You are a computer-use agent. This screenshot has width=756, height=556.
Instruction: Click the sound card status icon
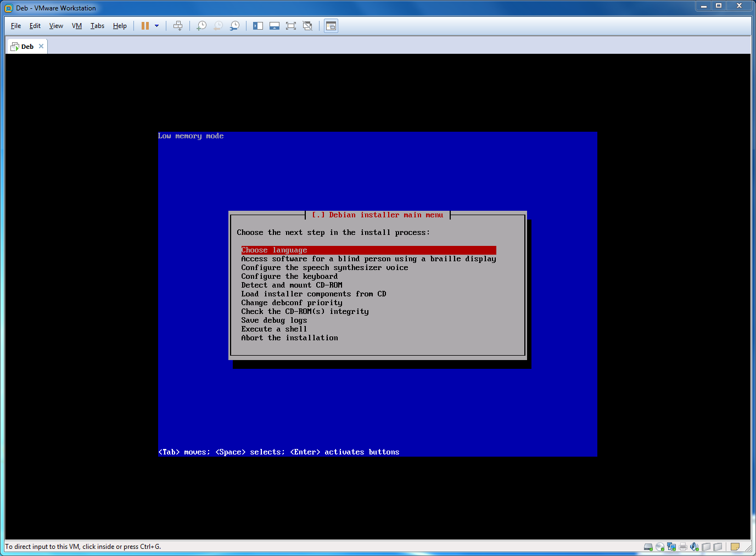695,547
